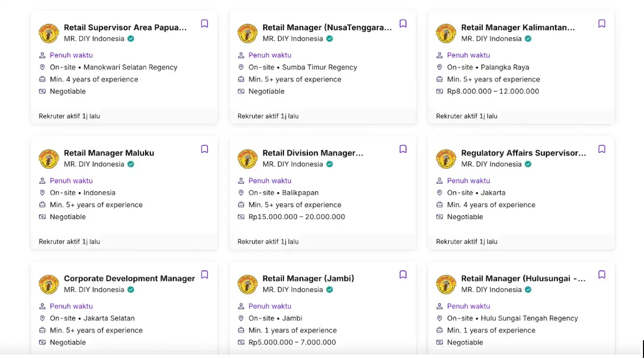The image size is (644, 359).
Task: Open the Retail Manager (Hulusungai) job title
Action: (523, 279)
